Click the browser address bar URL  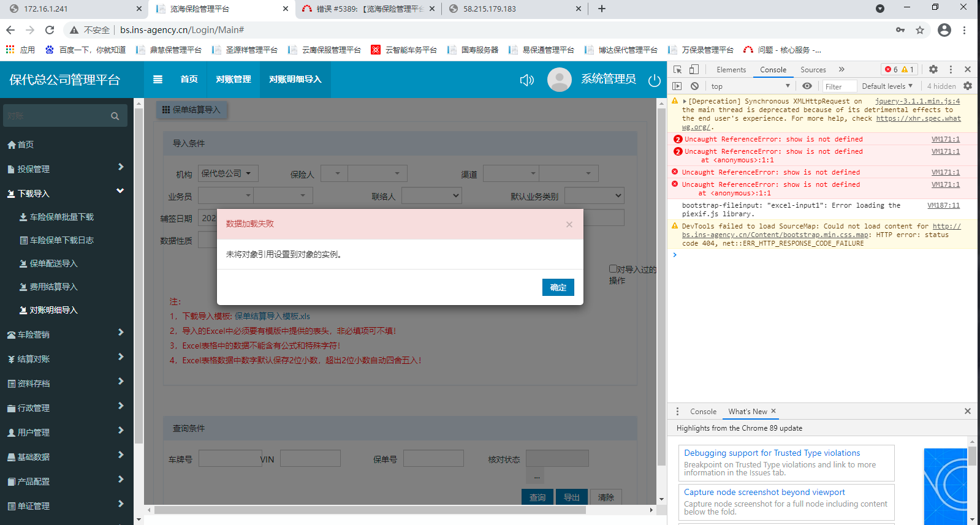(182, 30)
